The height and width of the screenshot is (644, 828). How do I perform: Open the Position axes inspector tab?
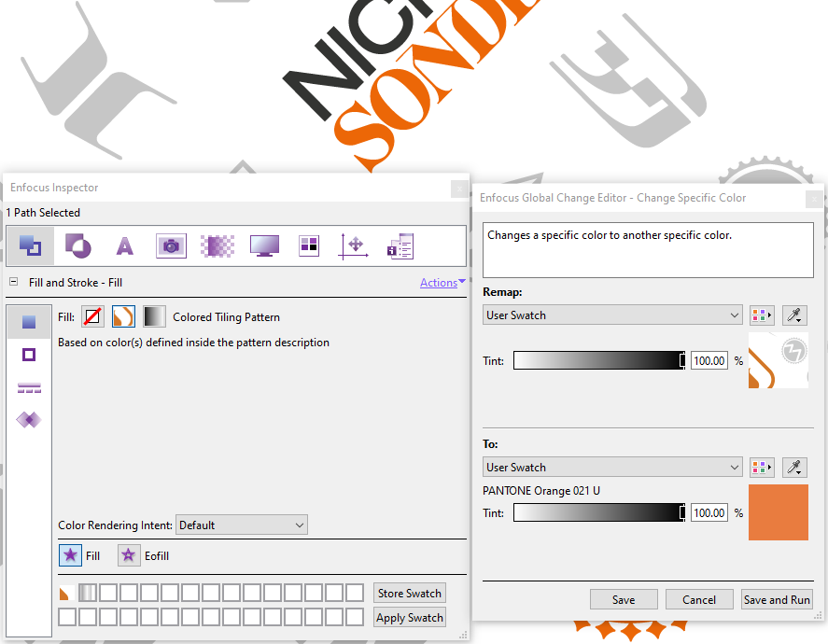click(x=353, y=246)
